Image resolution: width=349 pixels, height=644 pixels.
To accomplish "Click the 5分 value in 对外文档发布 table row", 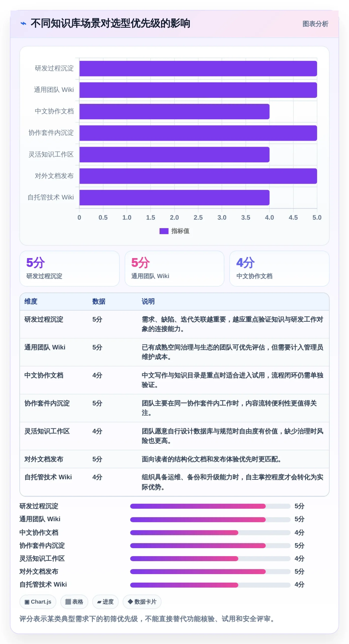I will point(97,459).
